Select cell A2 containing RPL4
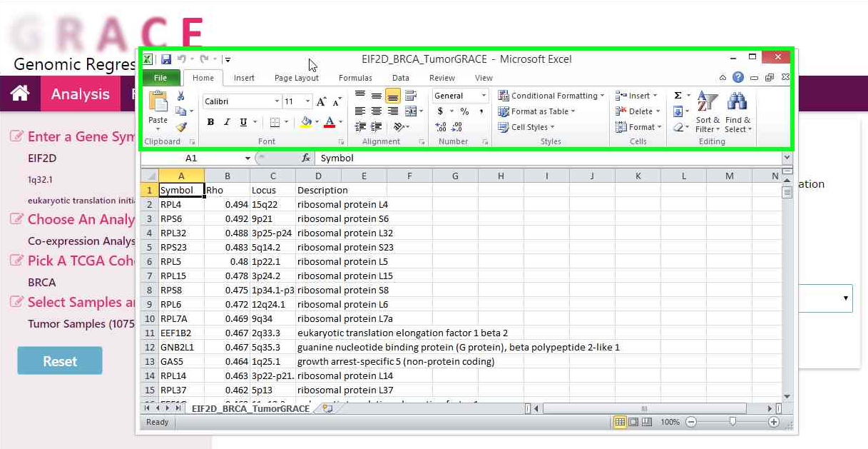 click(181, 204)
